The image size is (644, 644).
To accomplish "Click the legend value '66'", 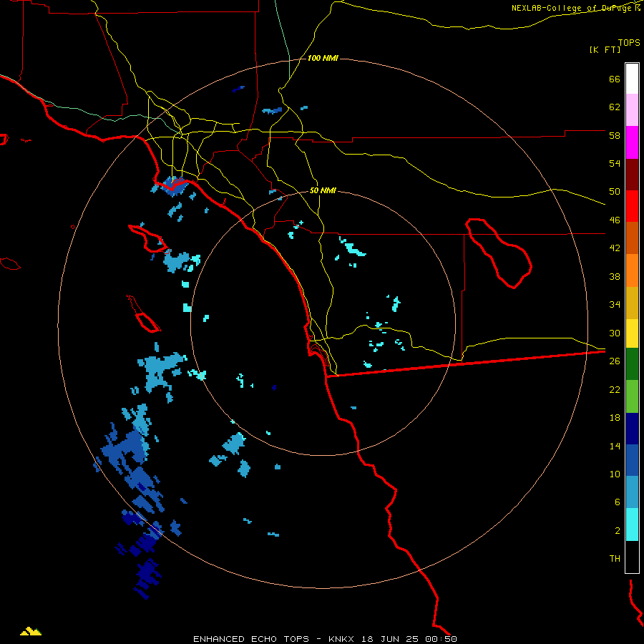I will (x=615, y=79).
